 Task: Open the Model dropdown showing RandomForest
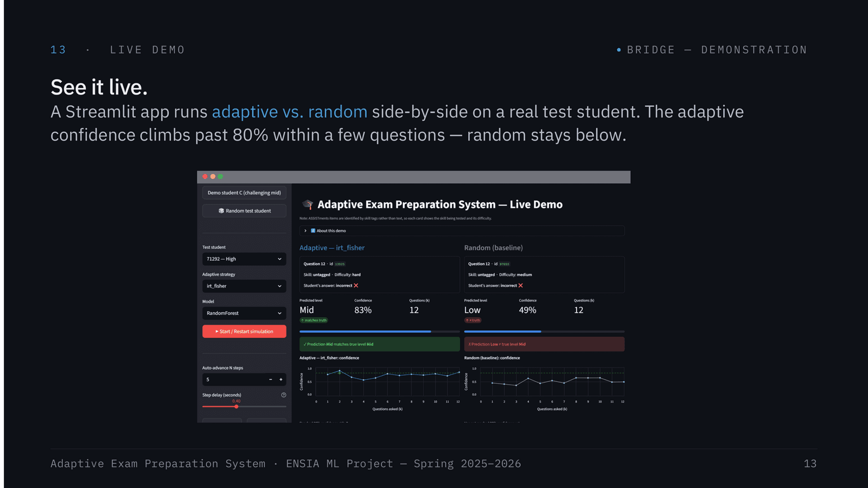pyautogui.click(x=244, y=313)
